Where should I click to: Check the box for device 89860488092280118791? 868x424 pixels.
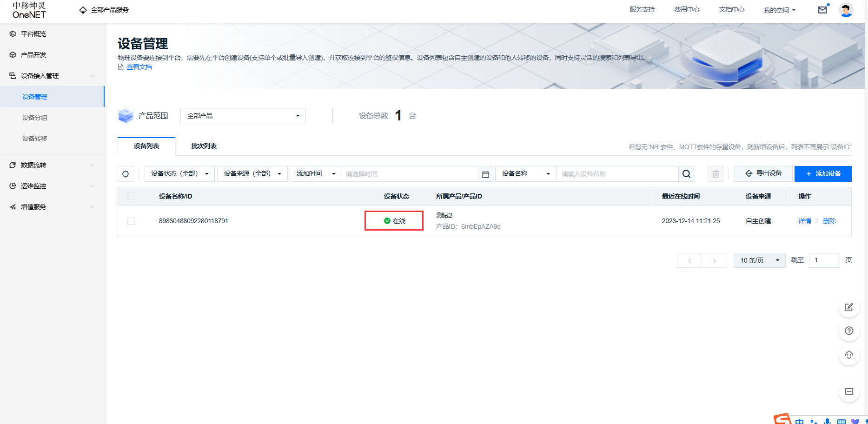131,221
